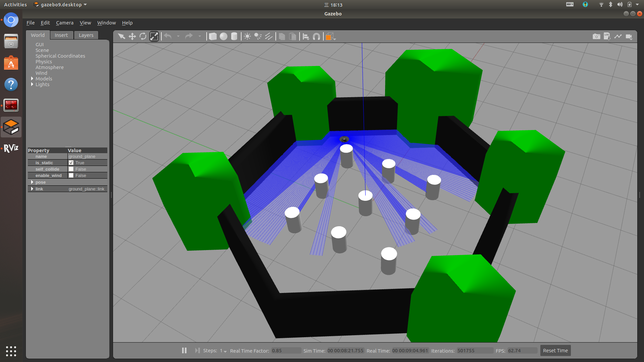This screenshot has width=644, height=362.
Task: Switch to the Layers tab
Action: 86,35
